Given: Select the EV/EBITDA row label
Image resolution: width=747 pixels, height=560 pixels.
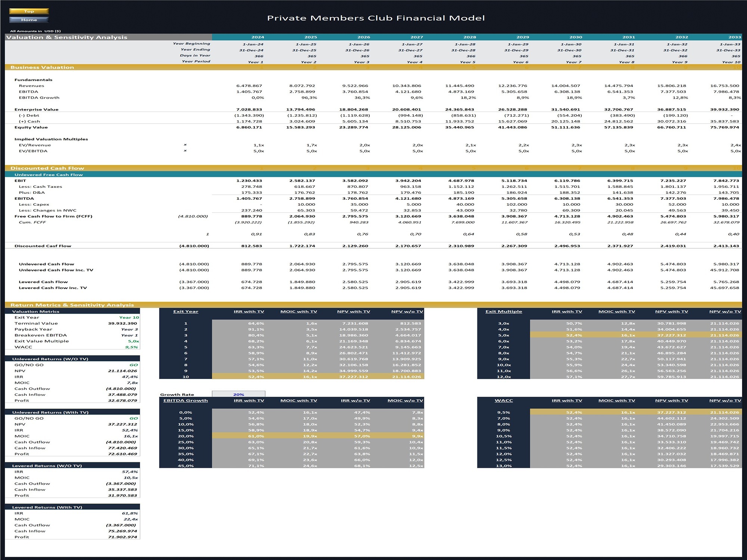Looking at the screenshot, I should [x=33, y=151].
